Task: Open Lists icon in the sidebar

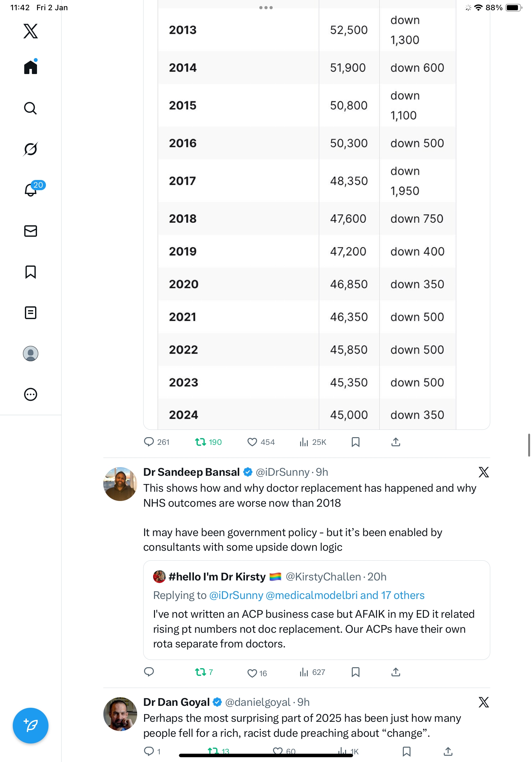Action: [31, 313]
